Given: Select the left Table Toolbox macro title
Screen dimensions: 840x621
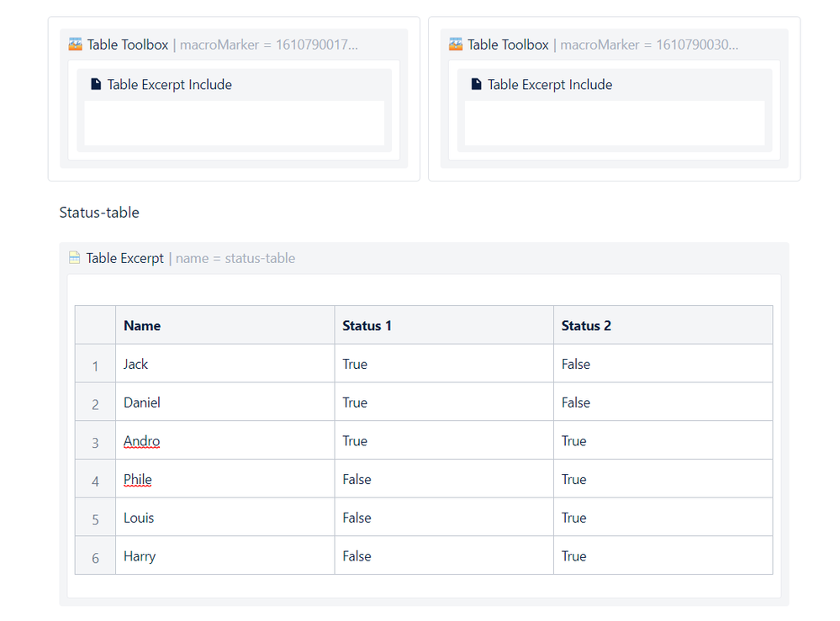Looking at the screenshot, I should click(128, 45).
